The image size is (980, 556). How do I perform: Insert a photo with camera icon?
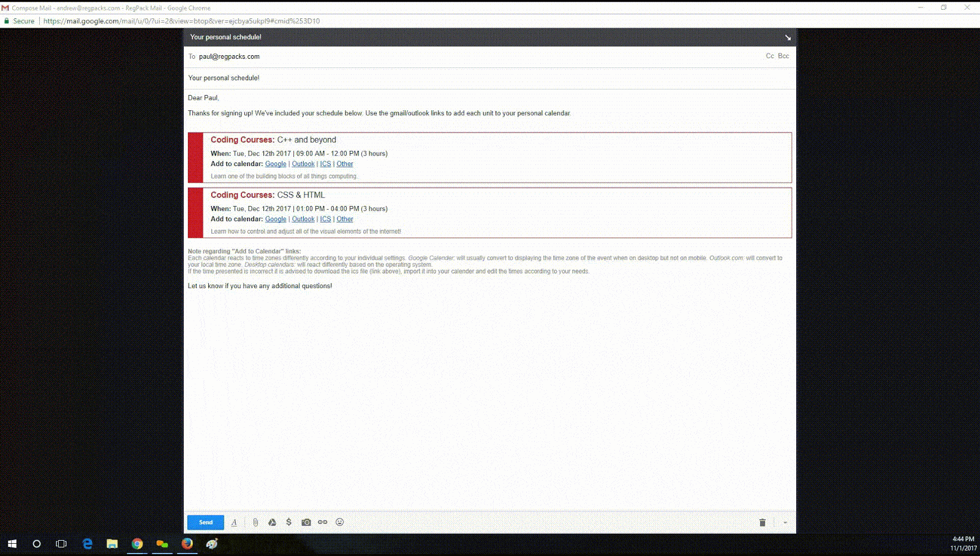point(306,522)
